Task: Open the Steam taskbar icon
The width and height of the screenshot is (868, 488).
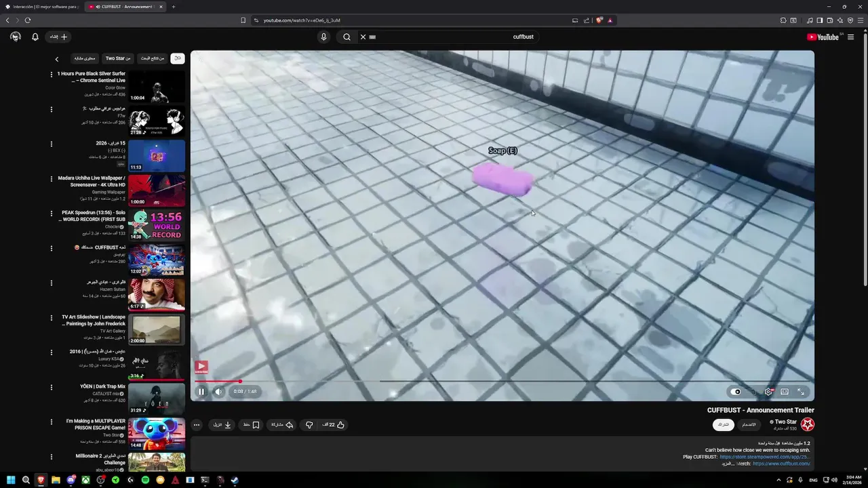Action: (235, 480)
